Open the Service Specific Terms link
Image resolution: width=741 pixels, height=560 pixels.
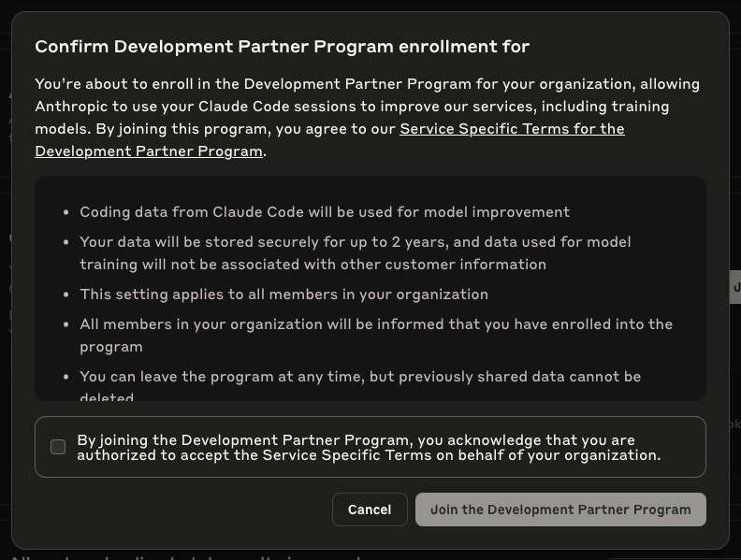pos(512,129)
